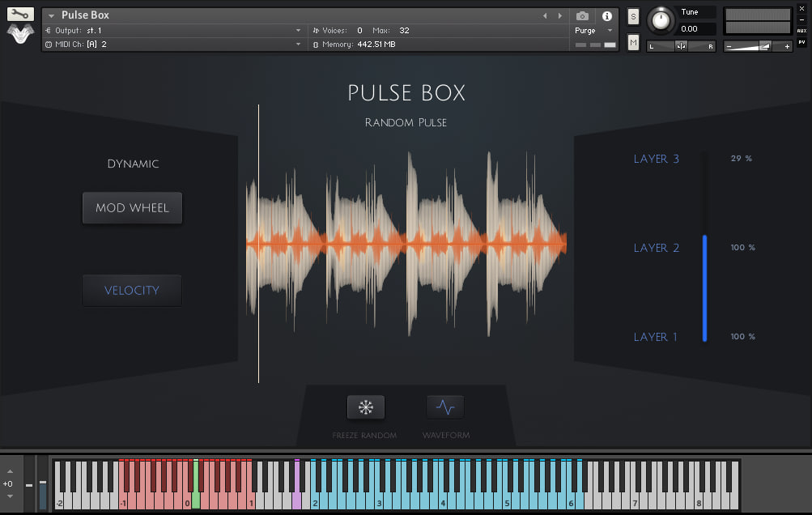Click the Pulse Box library logo icon
Image resolution: width=812 pixels, height=515 pixels.
19,32
